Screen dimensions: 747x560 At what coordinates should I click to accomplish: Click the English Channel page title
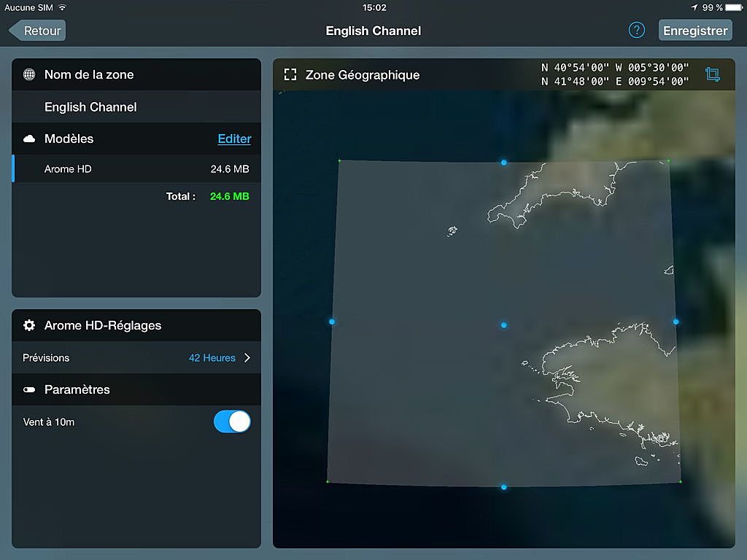pos(373,31)
